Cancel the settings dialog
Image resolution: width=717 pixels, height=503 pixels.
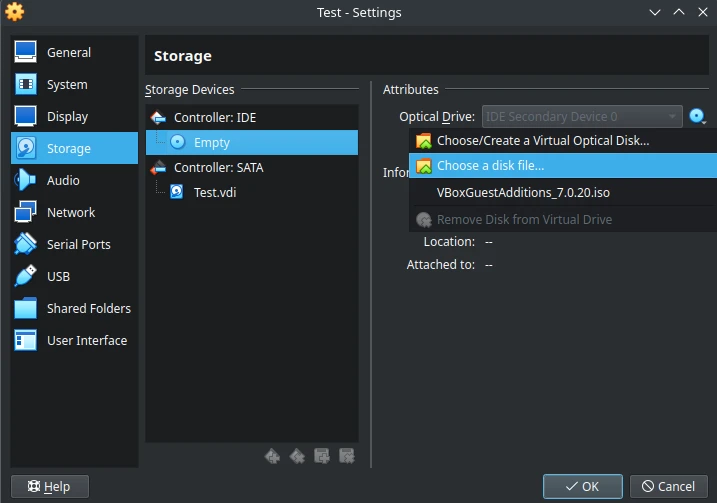669,486
